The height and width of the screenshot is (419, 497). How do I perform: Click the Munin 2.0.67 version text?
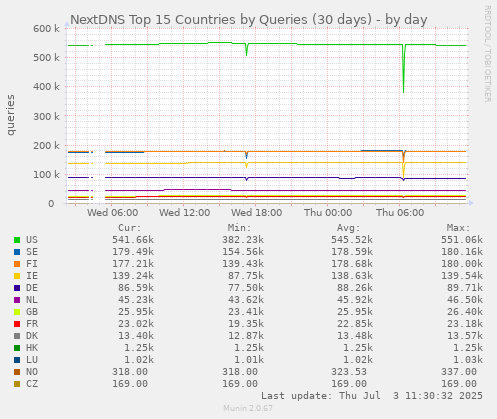[x=248, y=408]
